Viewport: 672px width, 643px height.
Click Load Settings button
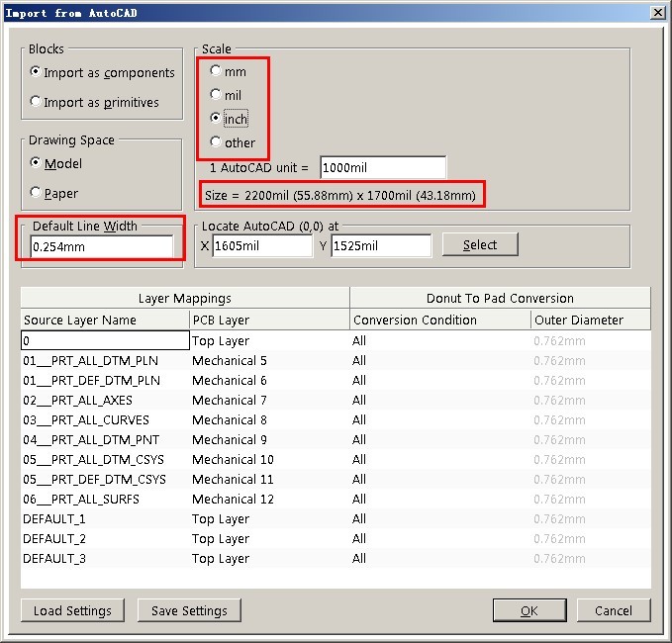point(72,610)
